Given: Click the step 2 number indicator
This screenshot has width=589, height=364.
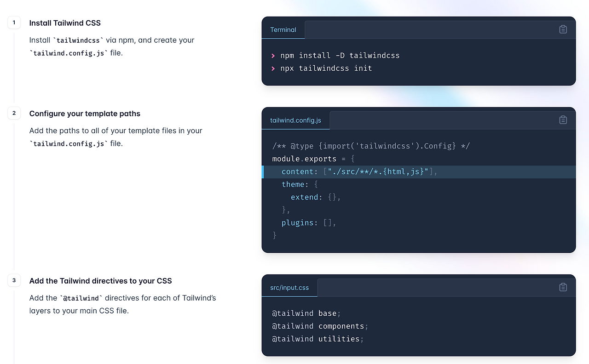Looking at the screenshot, I should [14, 113].
